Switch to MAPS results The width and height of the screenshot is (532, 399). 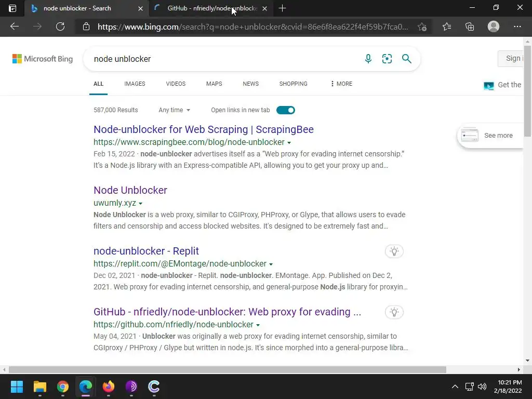click(x=214, y=84)
